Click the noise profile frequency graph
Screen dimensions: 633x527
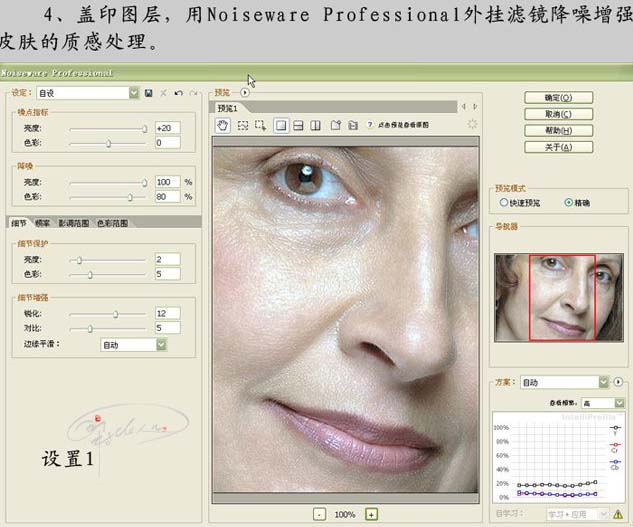click(558, 457)
